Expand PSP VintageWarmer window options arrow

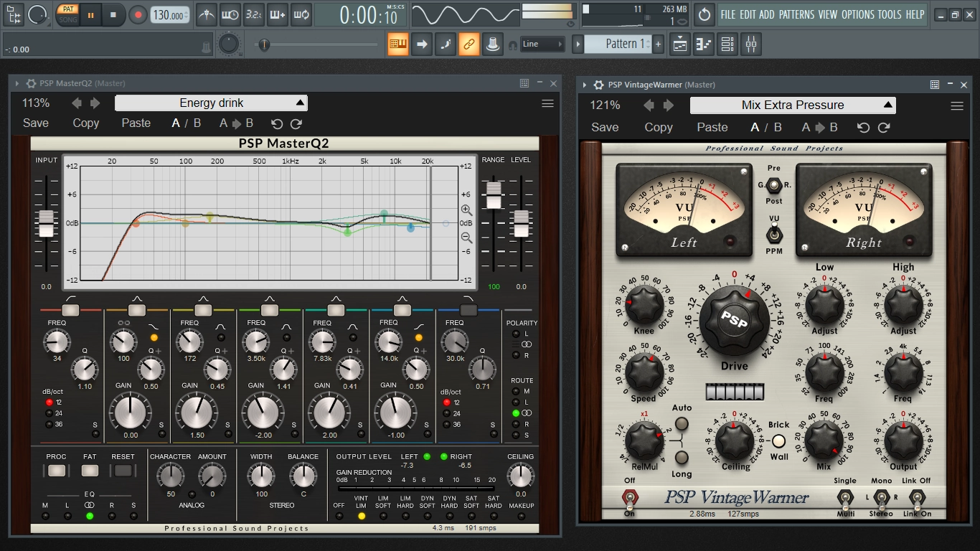(585, 85)
